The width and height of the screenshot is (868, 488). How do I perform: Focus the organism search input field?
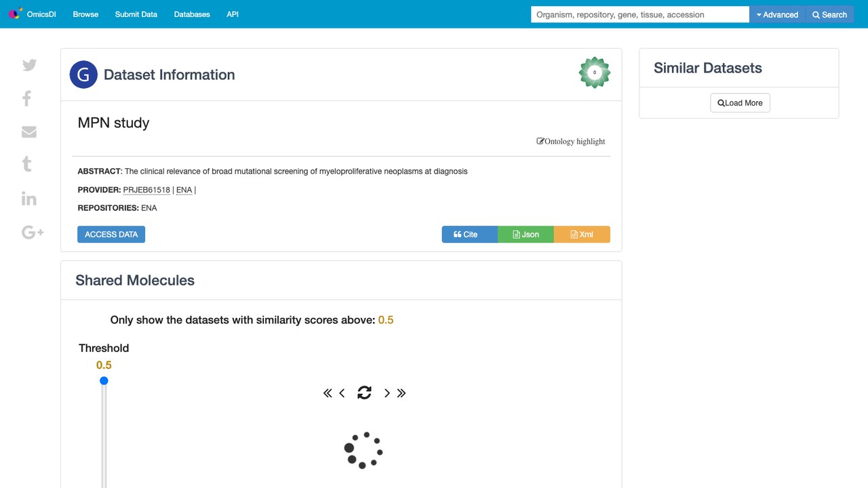[640, 14]
